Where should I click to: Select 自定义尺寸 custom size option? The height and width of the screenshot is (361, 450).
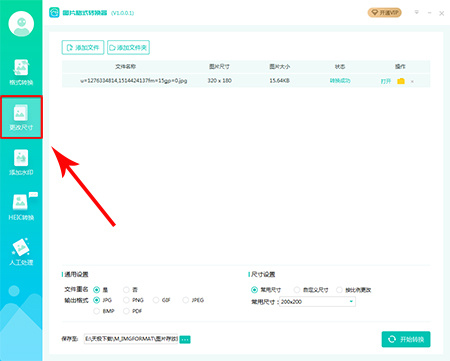point(297,290)
